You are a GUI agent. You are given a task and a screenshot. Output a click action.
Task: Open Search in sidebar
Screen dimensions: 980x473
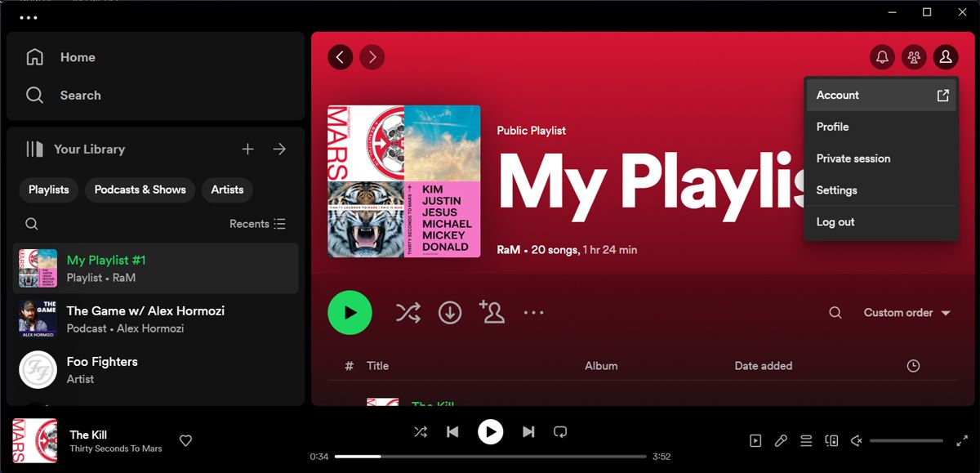[x=63, y=95]
